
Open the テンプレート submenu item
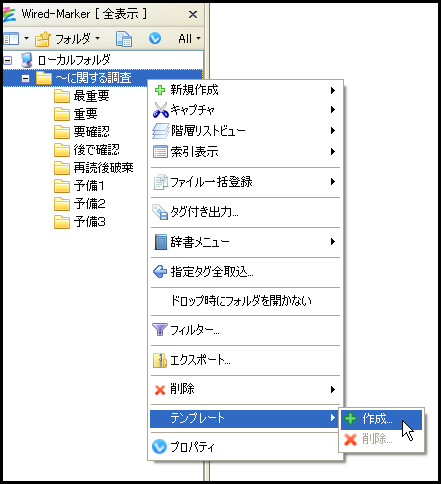pyautogui.click(x=245, y=418)
